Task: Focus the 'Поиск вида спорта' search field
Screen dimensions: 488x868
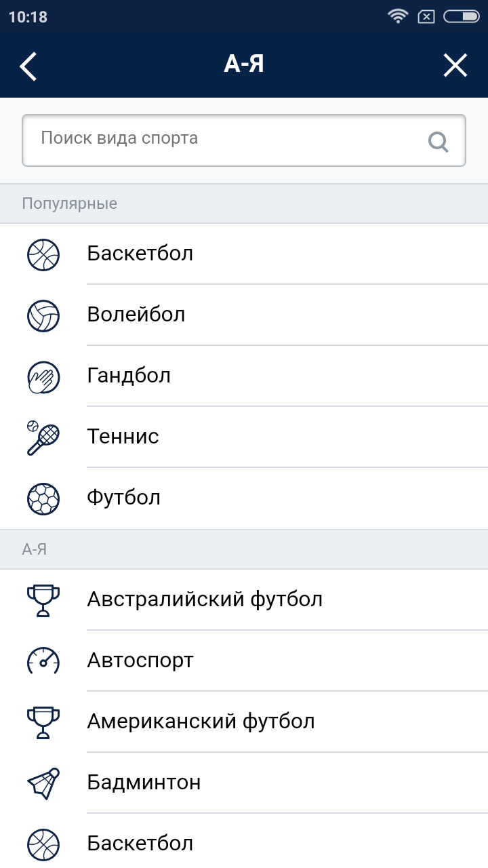Action: (224, 140)
